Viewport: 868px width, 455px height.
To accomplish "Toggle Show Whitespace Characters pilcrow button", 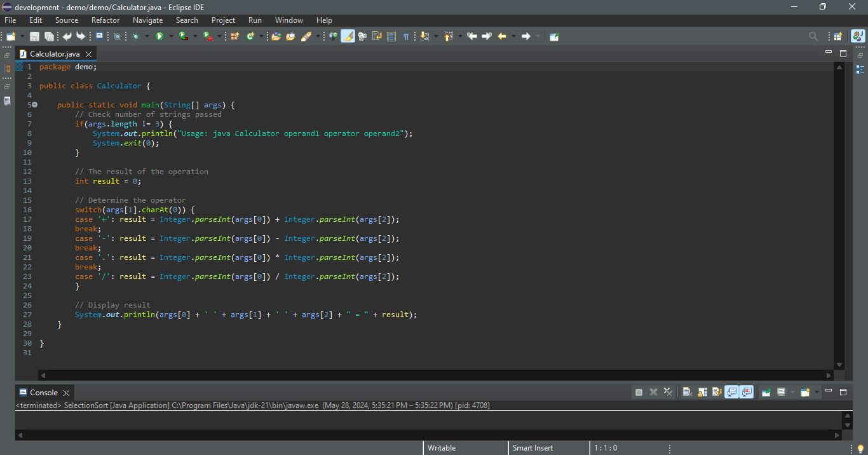I will [405, 36].
